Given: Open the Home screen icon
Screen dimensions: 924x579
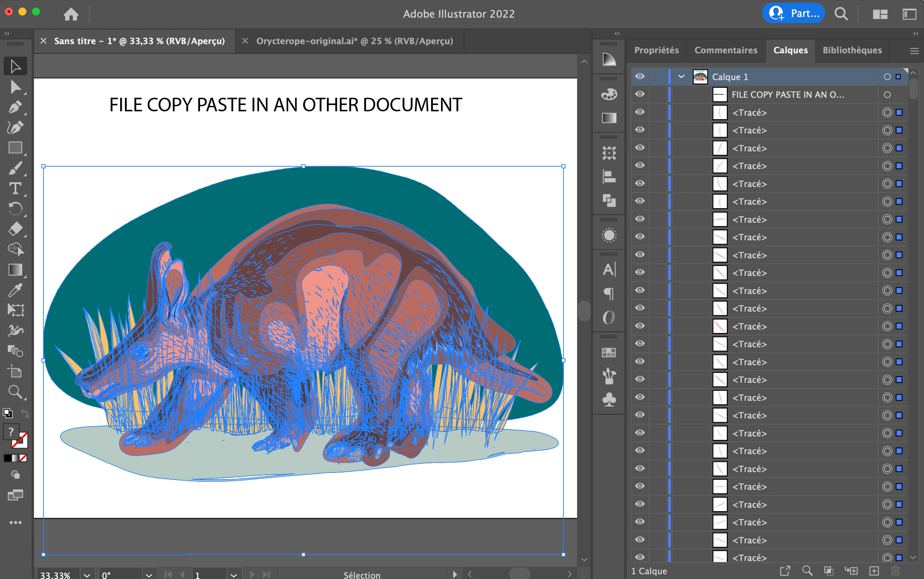Looking at the screenshot, I should tap(71, 14).
